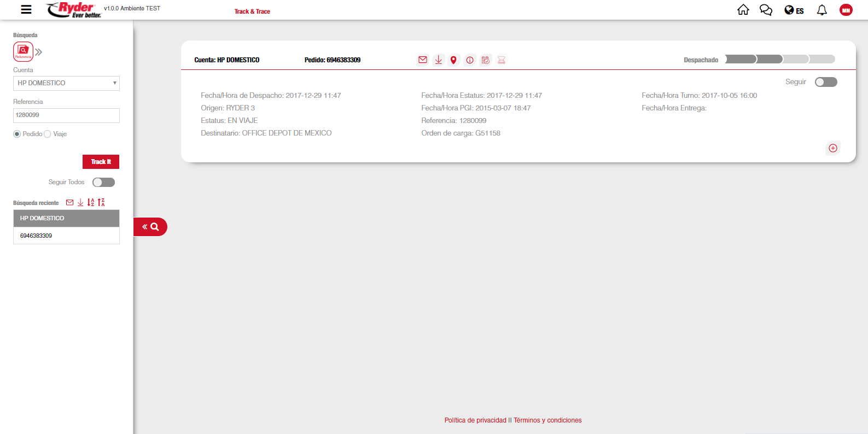Open the calendar schedule check icon

[486, 60]
